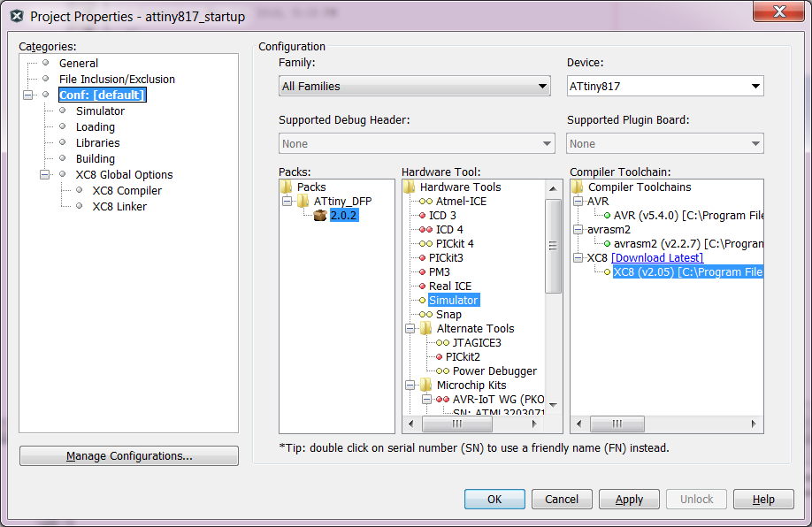812x527 pixels.
Task: Click the Microchip Kits folder icon
Action: [426, 386]
